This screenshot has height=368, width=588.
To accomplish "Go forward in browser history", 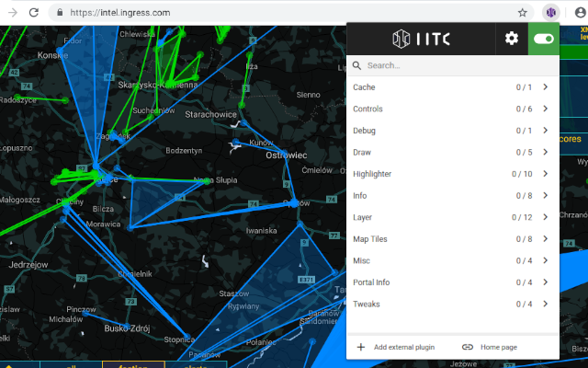I will 10,13.
